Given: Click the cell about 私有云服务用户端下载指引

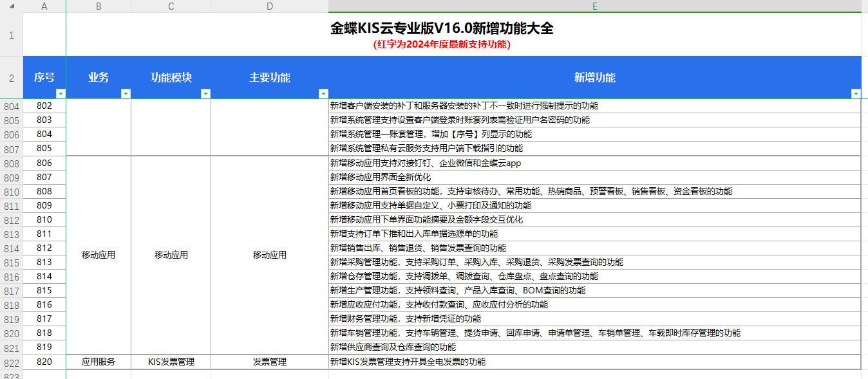Looking at the screenshot, I should pyautogui.click(x=595, y=148).
